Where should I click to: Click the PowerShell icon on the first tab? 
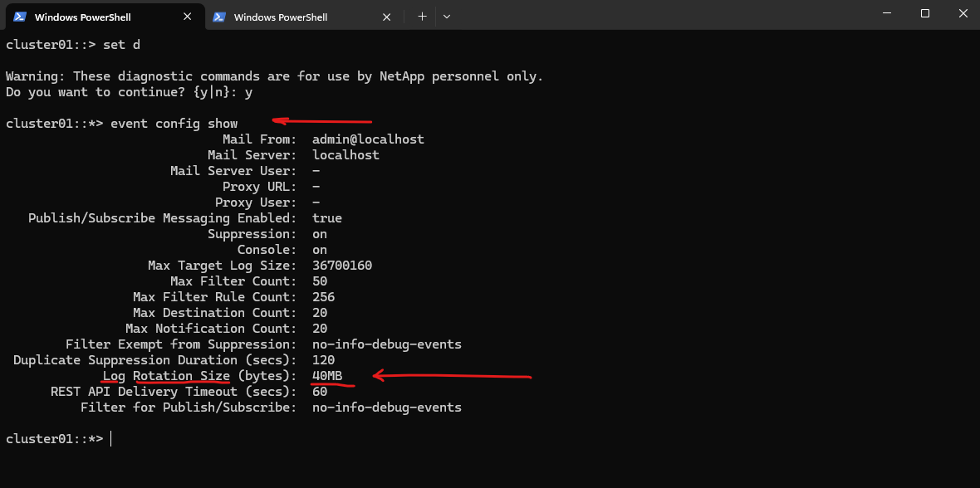click(x=20, y=17)
